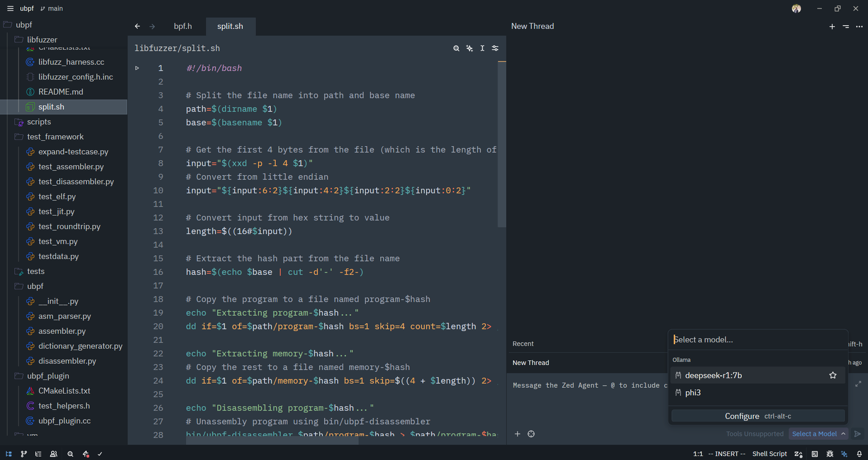868x460 pixels.
Task: Open README.md in the project tree
Action: click(x=60, y=92)
